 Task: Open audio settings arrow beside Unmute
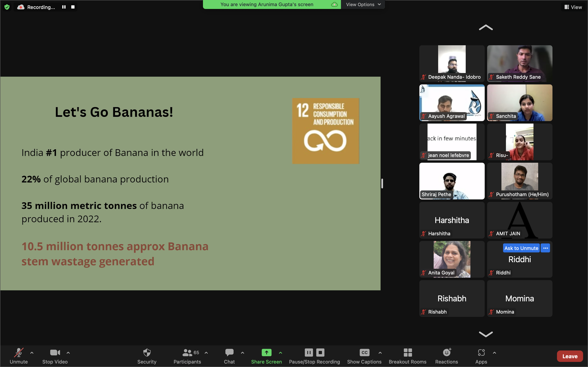[x=32, y=353]
